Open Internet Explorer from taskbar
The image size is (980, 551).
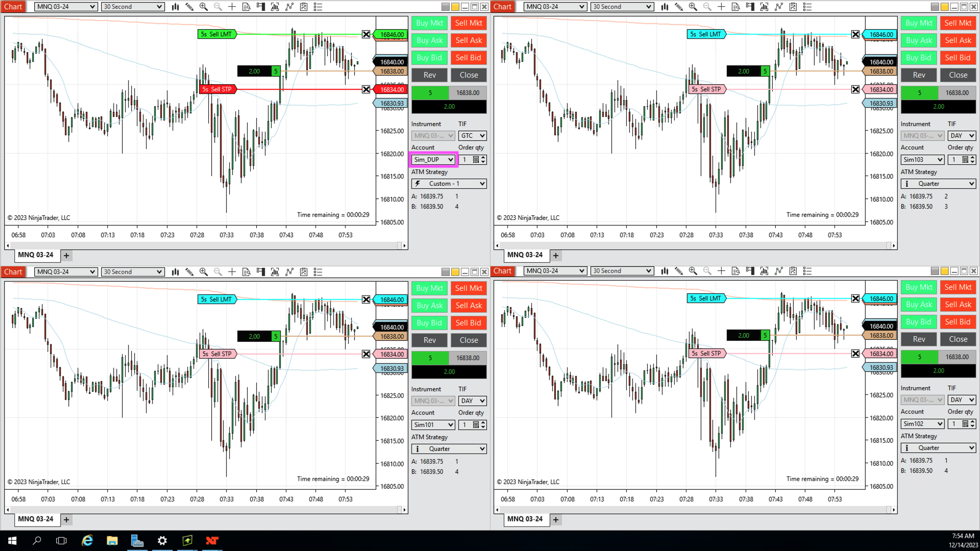tap(87, 541)
